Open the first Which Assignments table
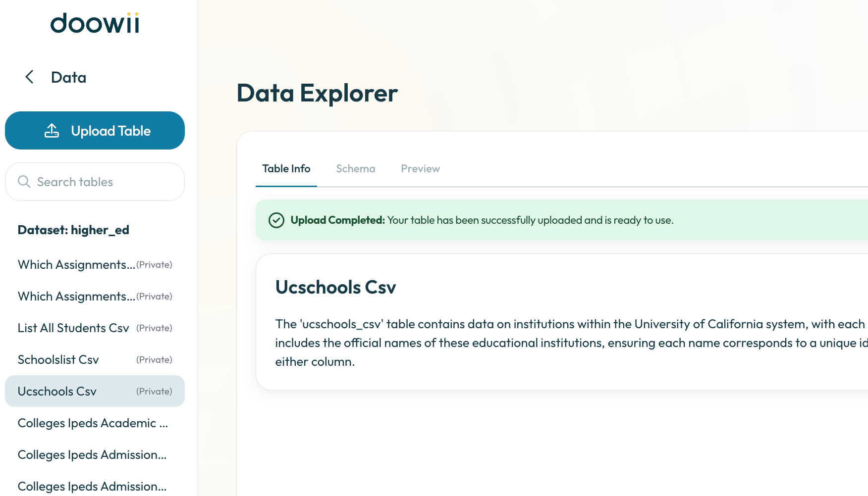 [x=95, y=265]
